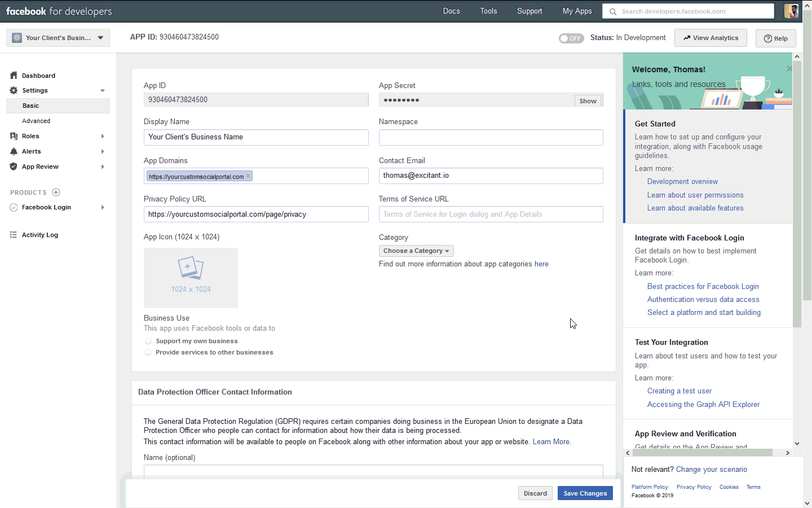The width and height of the screenshot is (812, 508).
Task: Click the Platform Policy footer link
Action: [650, 487]
